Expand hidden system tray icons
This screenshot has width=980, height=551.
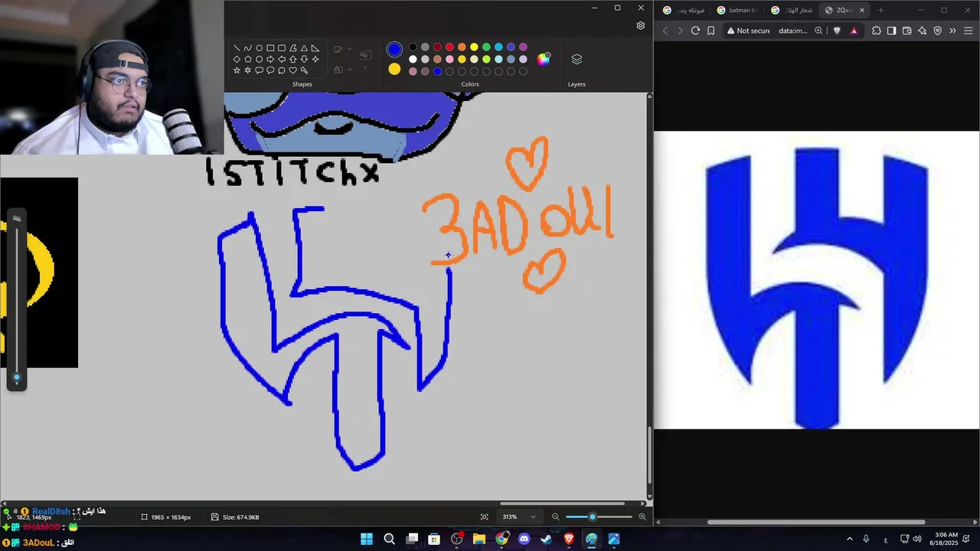849,539
